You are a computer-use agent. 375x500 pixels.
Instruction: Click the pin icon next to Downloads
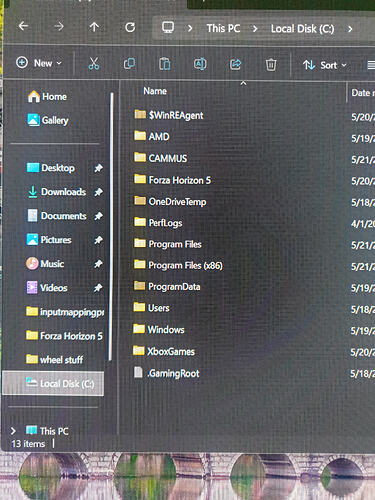pos(98,192)
